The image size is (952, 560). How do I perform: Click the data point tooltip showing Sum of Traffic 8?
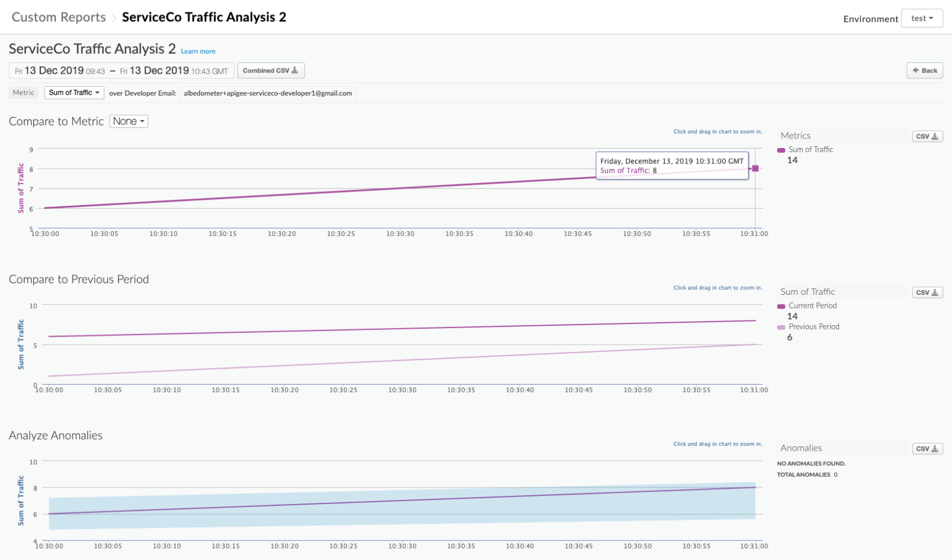click(x=672, y=165)
